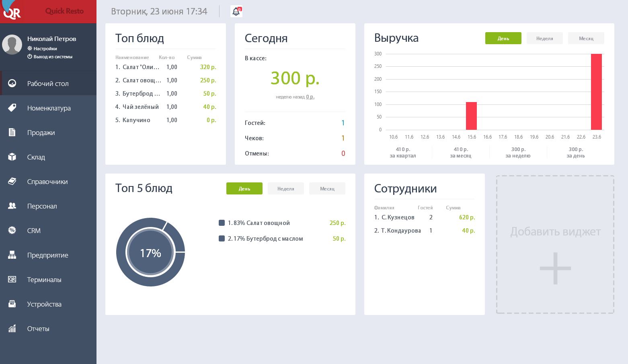This screenshot has width=628, height=364.
Task: Switch Выручка chart to Неделя
Action: coord(545,38)
